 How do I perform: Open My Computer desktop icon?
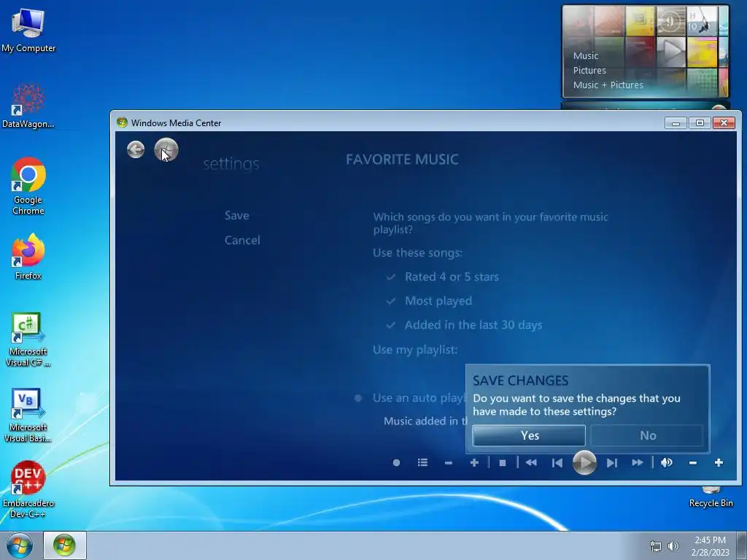coord(28,31)
